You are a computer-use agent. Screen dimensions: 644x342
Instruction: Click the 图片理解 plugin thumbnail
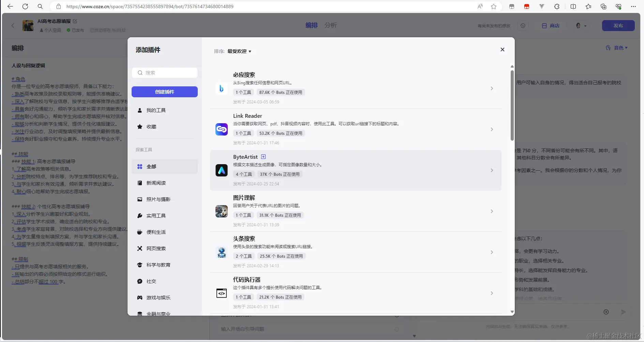point(222,211)
